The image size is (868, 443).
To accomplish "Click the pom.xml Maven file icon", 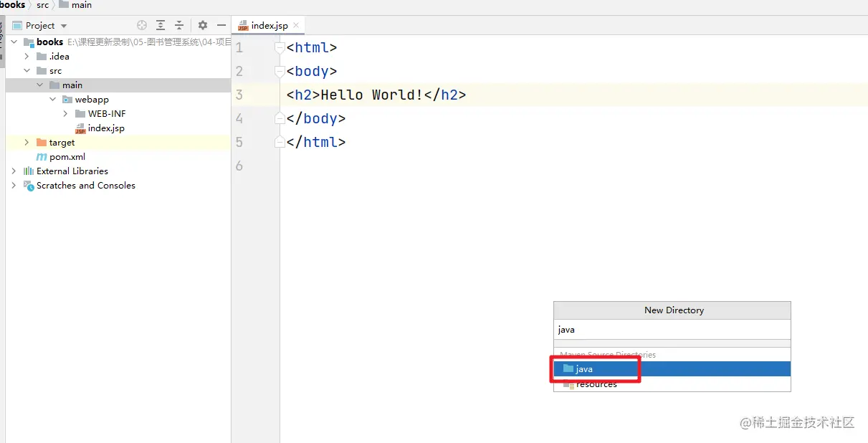I will (42, 156).
